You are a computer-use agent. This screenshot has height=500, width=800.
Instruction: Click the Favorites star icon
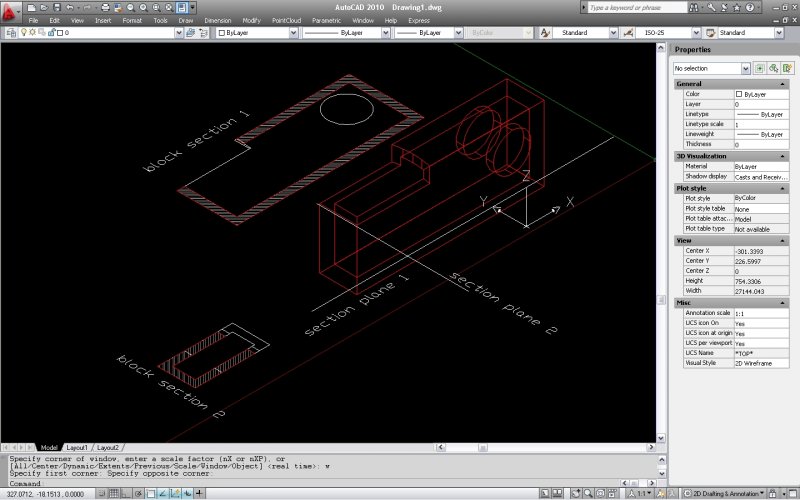click(x=737, y=8)
